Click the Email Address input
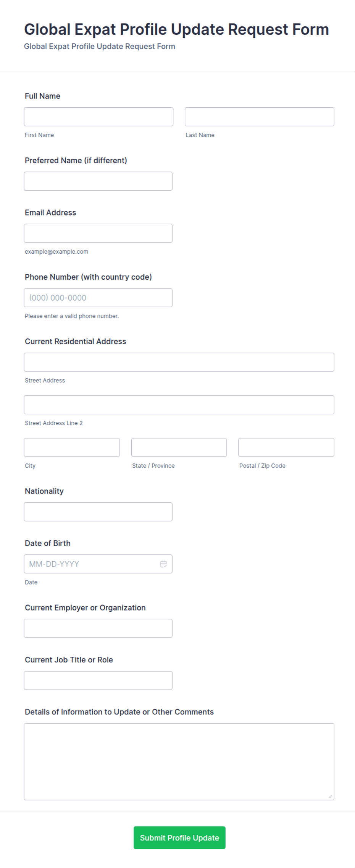This screenshot has width=355, height=868. coord(98,233)
